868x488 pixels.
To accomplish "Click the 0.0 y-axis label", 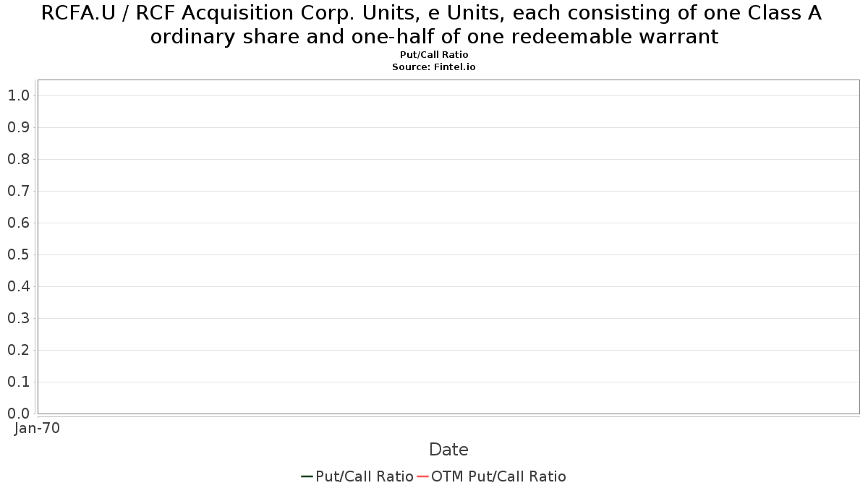I will [18, 414].
